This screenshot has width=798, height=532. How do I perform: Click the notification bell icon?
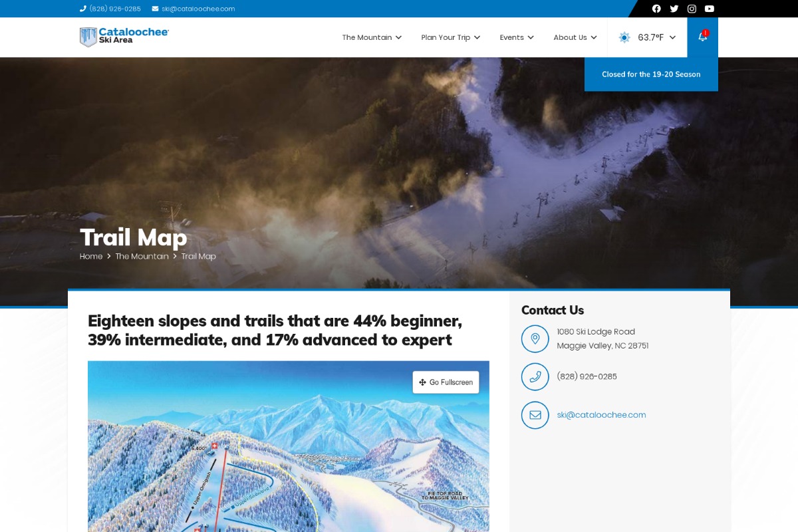tap(703, 37)
